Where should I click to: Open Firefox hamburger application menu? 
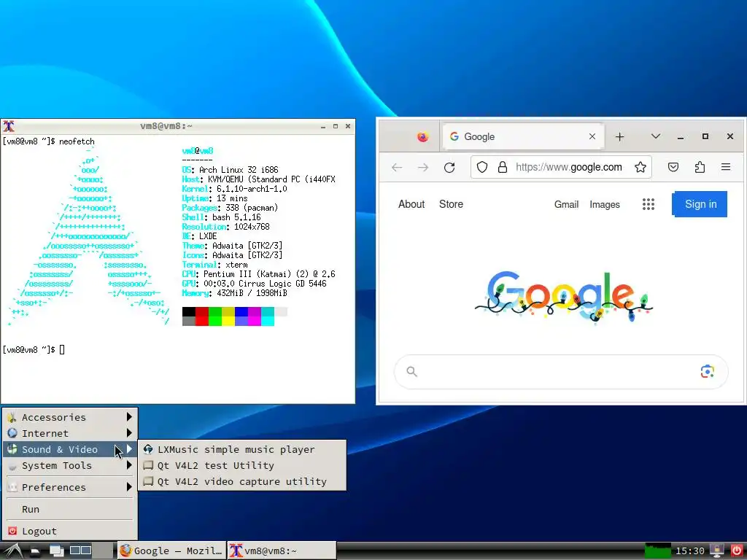pyautogui.click(x=726, y=167)
